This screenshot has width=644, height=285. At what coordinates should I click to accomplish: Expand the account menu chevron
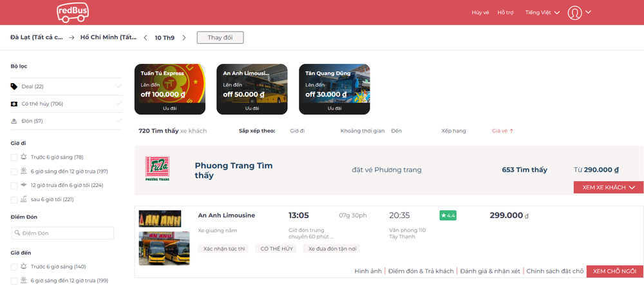tap(588, 12)
